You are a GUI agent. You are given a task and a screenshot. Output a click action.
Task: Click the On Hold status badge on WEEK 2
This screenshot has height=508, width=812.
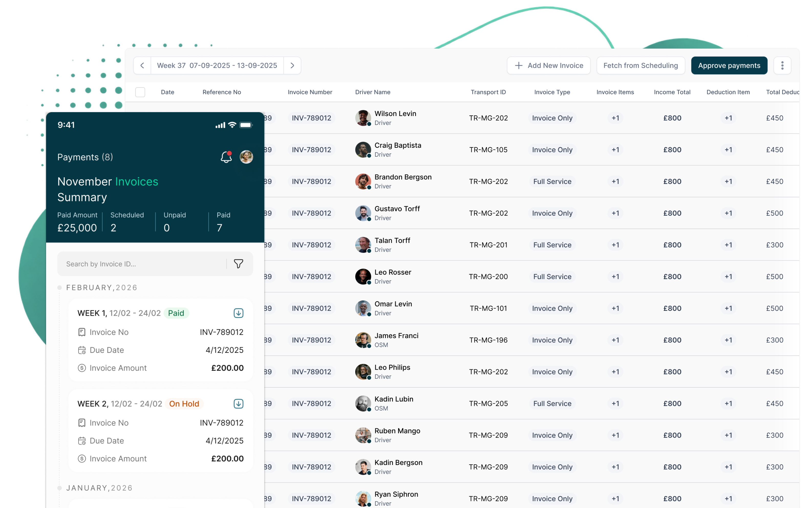pyautogui.click(x=184, y=404)
